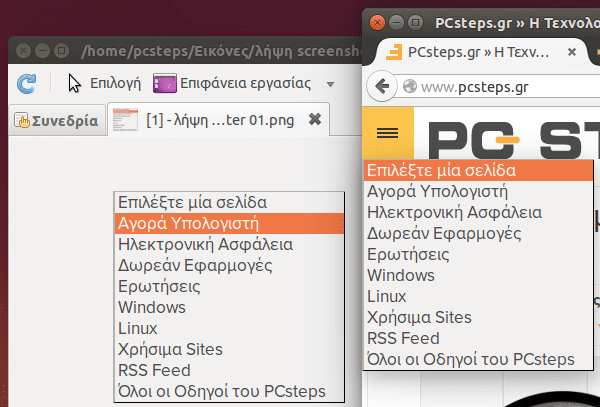The height and width of the screenshot is (407, 600).
Task: Click 'Όλοι οι Οδηγοί του PCsteps' in Shutter preview
Action: [230, 391]
